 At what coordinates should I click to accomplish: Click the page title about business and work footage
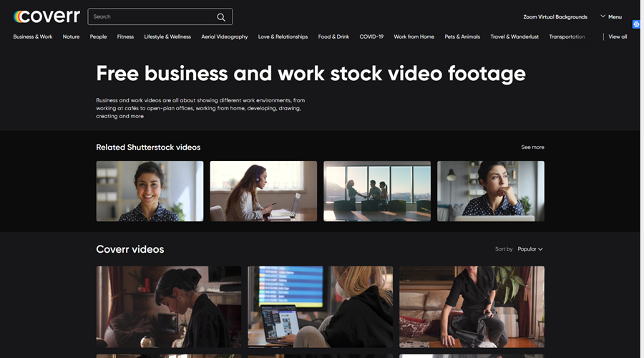pos(311,74)
